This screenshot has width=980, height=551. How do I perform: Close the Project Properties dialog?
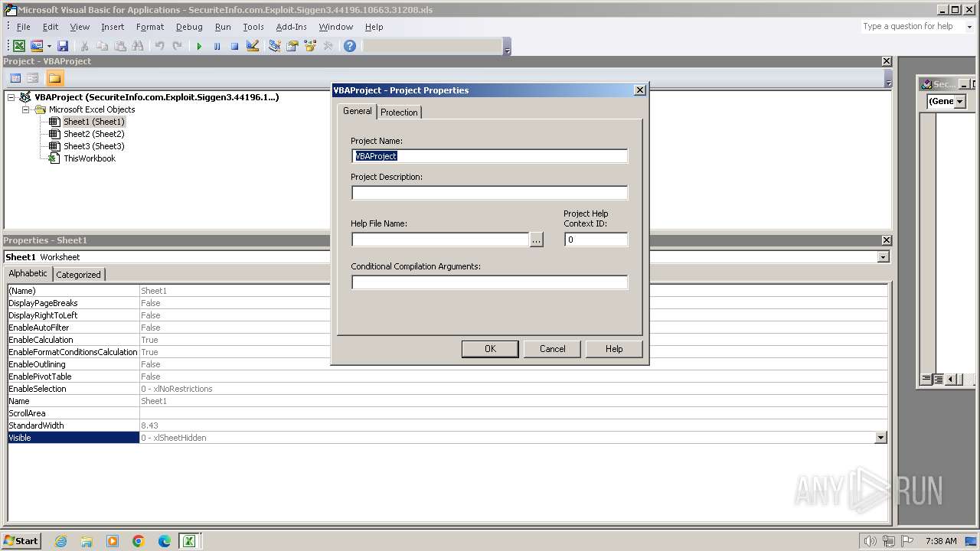[640, 90]
